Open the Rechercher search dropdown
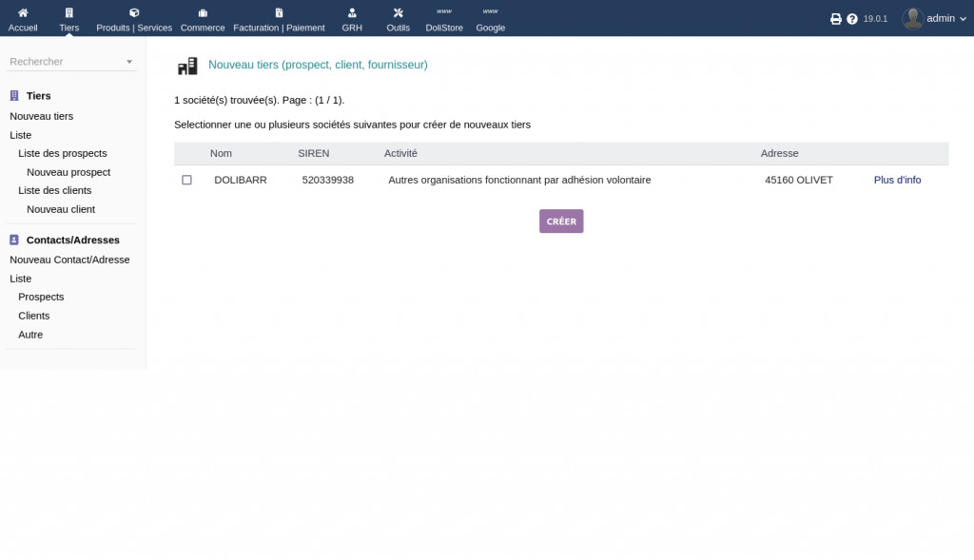 pos(71,62)
